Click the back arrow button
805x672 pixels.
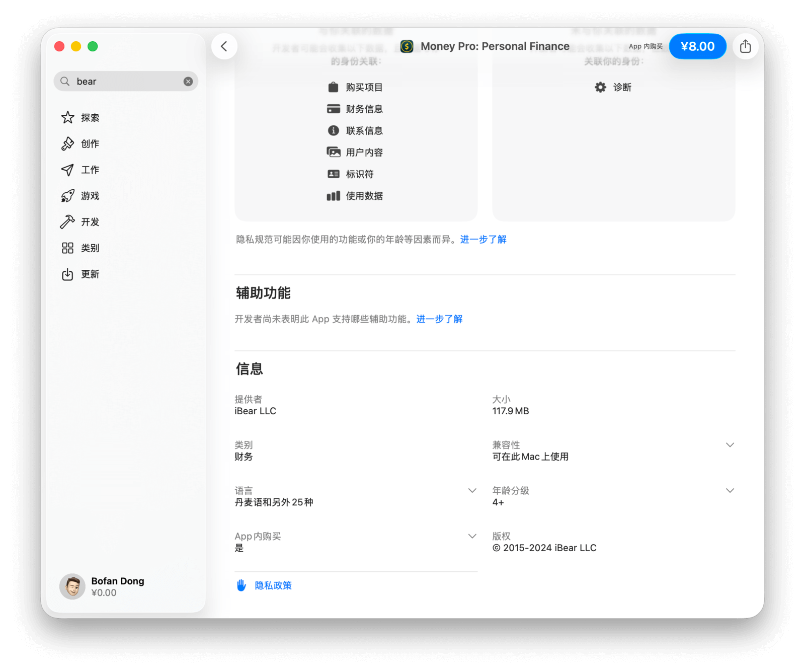(224, 46)
